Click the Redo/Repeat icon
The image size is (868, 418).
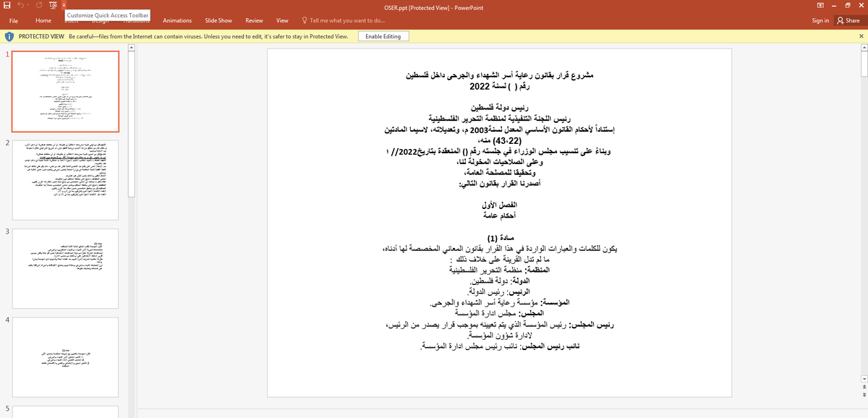point(38,7)
